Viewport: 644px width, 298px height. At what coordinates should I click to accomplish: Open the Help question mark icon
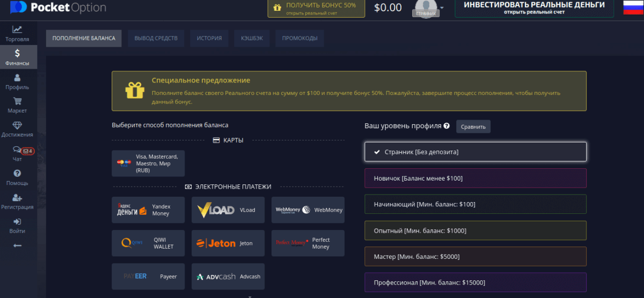(x=17, y=174)
